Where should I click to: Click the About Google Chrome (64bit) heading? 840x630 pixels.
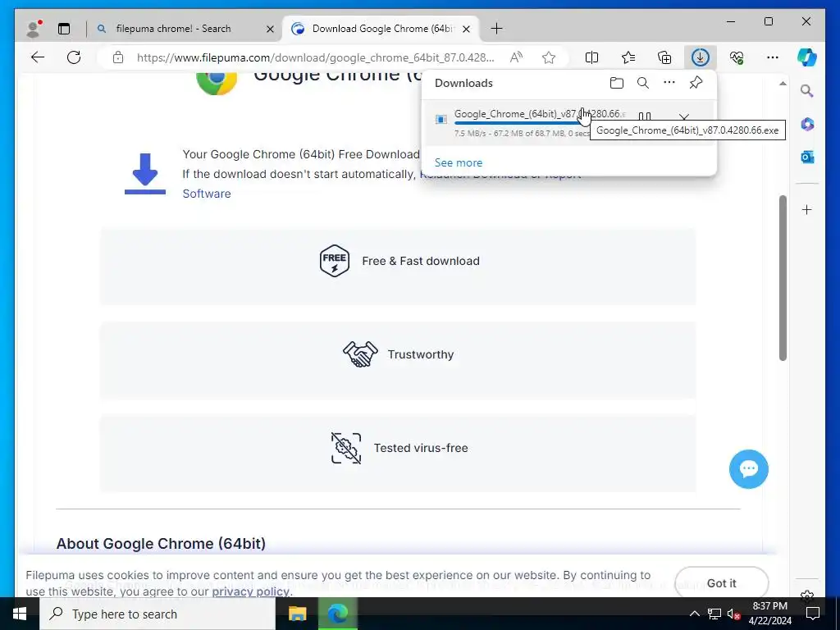point(161,543)
